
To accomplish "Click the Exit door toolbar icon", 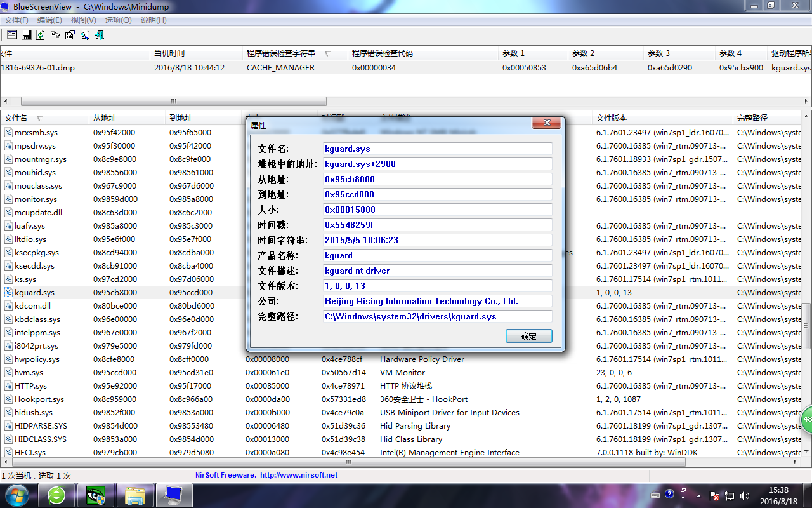I will coord(99,35).
